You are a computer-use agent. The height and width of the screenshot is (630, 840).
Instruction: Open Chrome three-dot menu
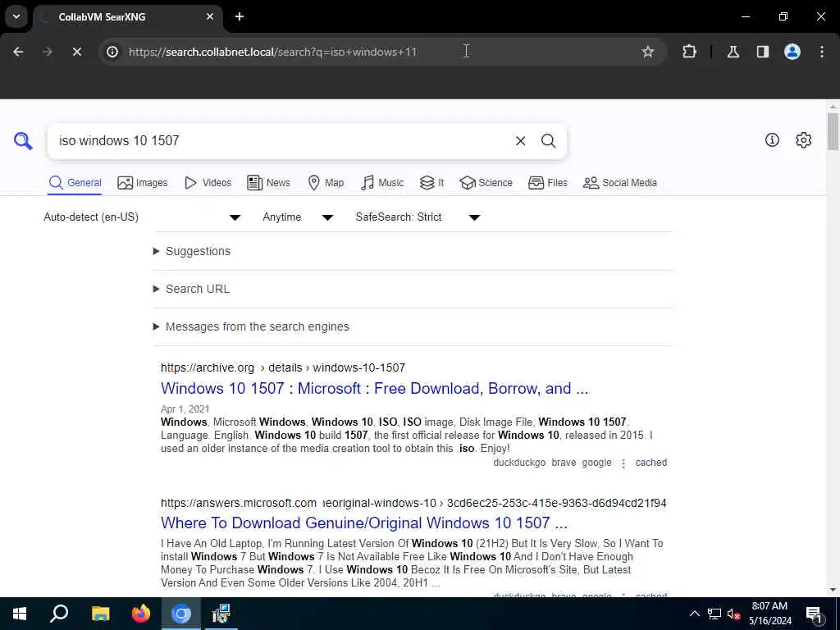822,52
